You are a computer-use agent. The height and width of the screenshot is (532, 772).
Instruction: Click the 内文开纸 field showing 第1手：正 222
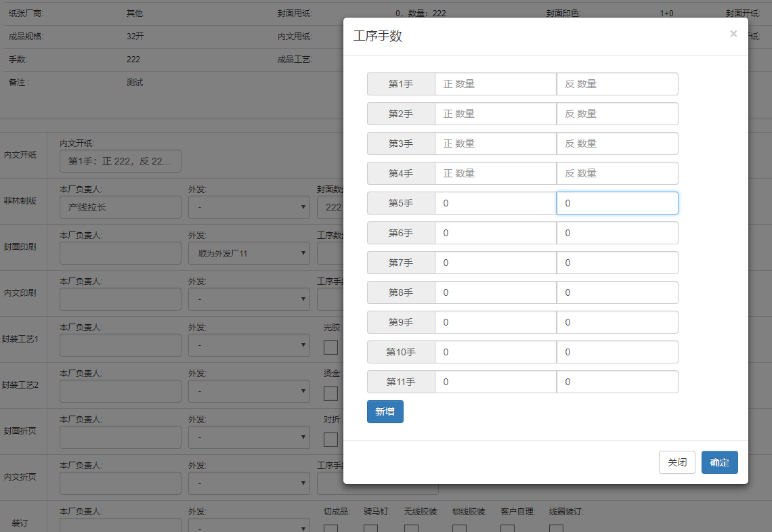121,161
